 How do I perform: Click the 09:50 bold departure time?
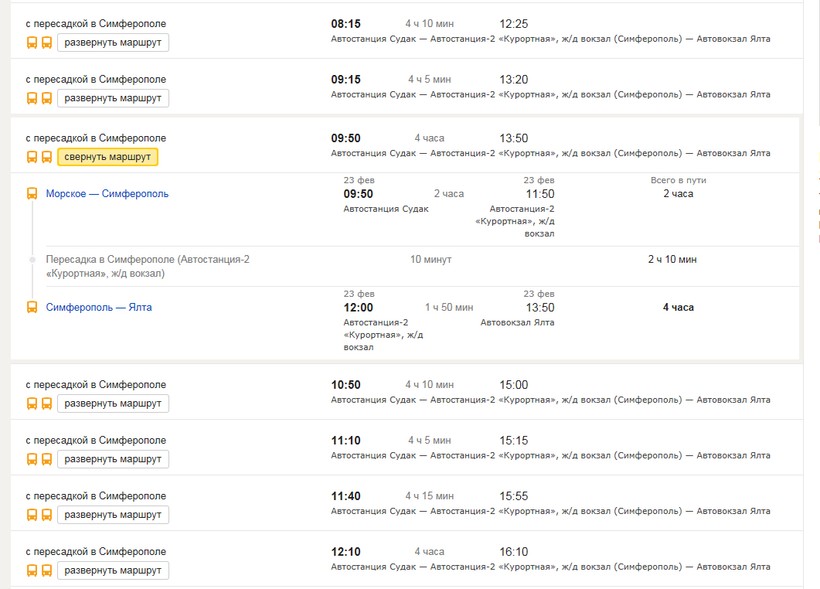(x=346, y=138)
